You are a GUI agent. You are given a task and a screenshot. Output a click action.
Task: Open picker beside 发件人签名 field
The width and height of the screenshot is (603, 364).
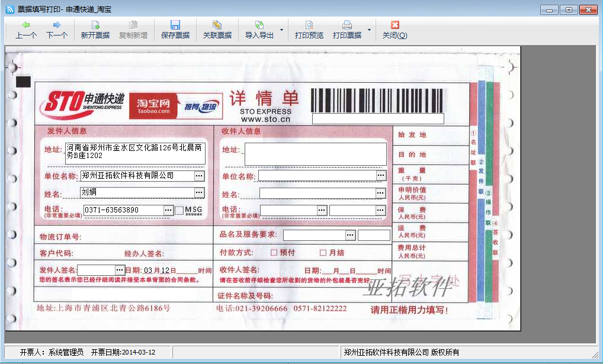pos(120,270)
